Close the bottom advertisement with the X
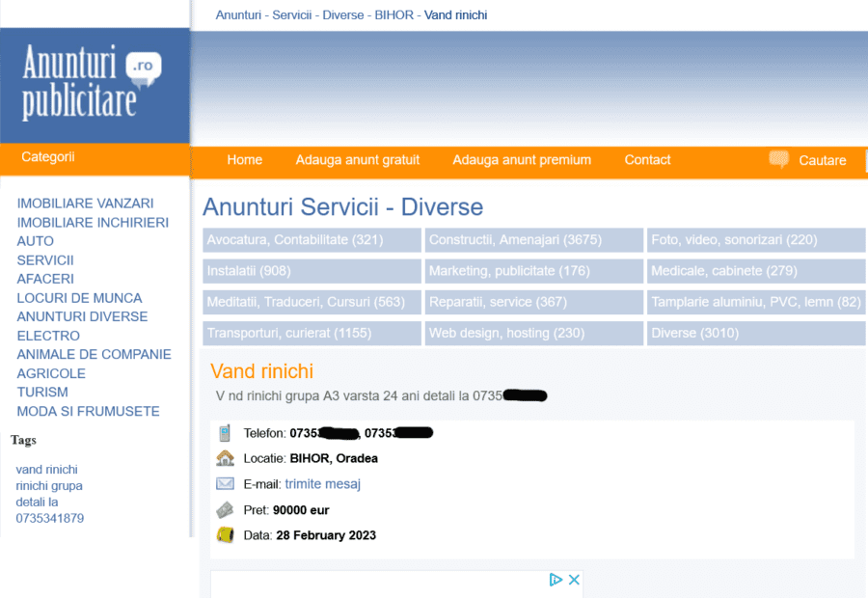 (574, 579)
